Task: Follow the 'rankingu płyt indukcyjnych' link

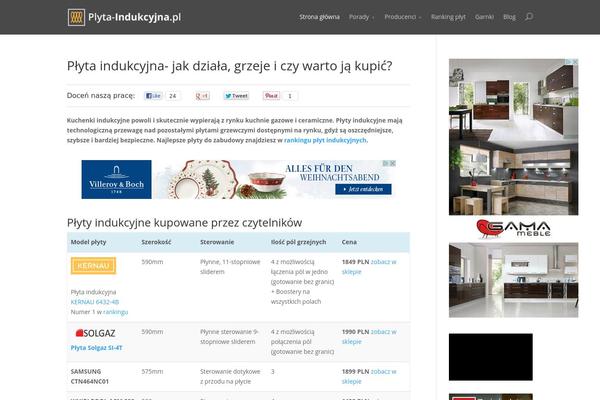Action: tap(325, 140)
